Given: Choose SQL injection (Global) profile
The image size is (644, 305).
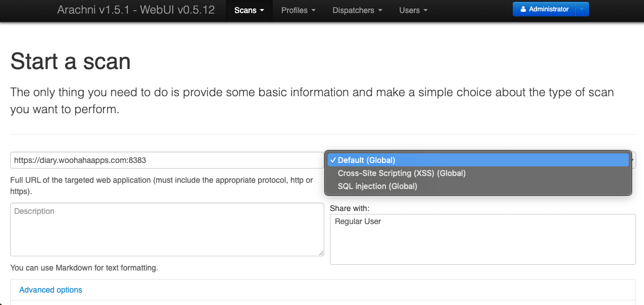Looking at the screenshot, I should click(x=478, y=186).
